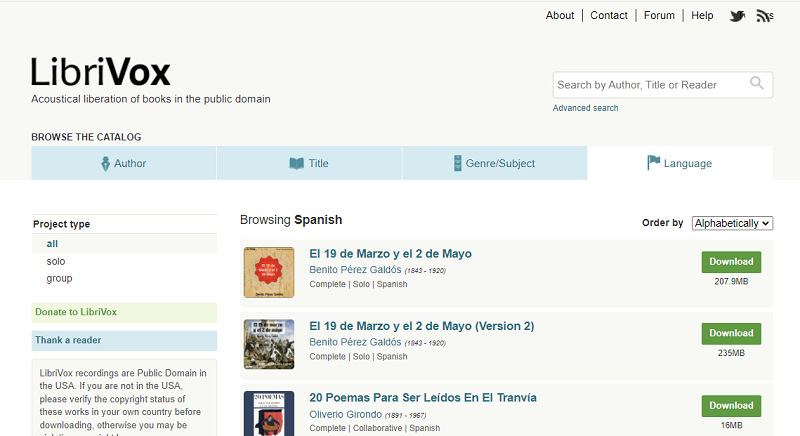Open the Help page

702,15
